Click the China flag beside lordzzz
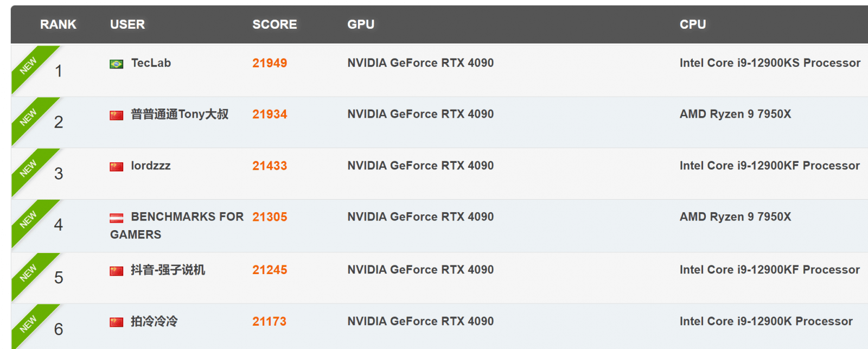This screenshot has height=349, width=868. click(x=116, y=167)
